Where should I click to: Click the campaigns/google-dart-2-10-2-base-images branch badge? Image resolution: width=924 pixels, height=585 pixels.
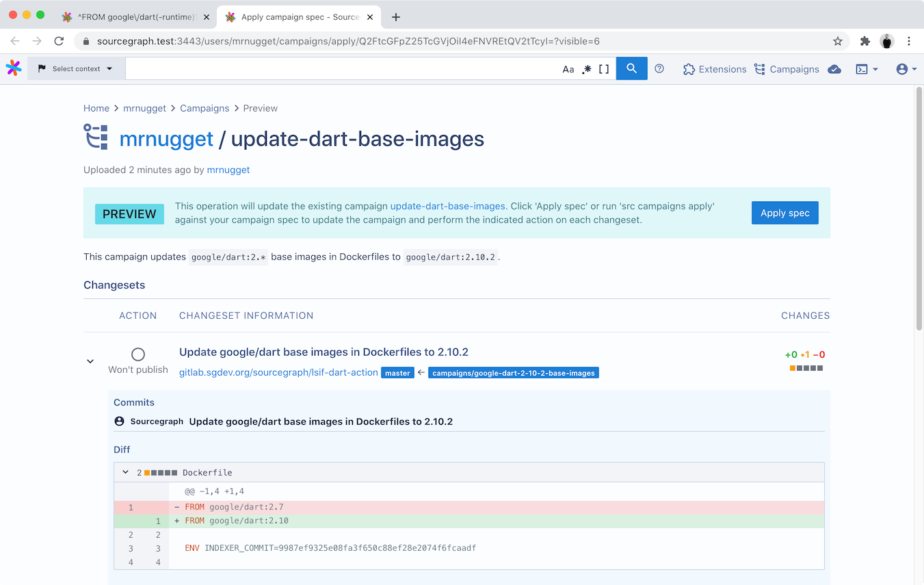click(514, 373)
